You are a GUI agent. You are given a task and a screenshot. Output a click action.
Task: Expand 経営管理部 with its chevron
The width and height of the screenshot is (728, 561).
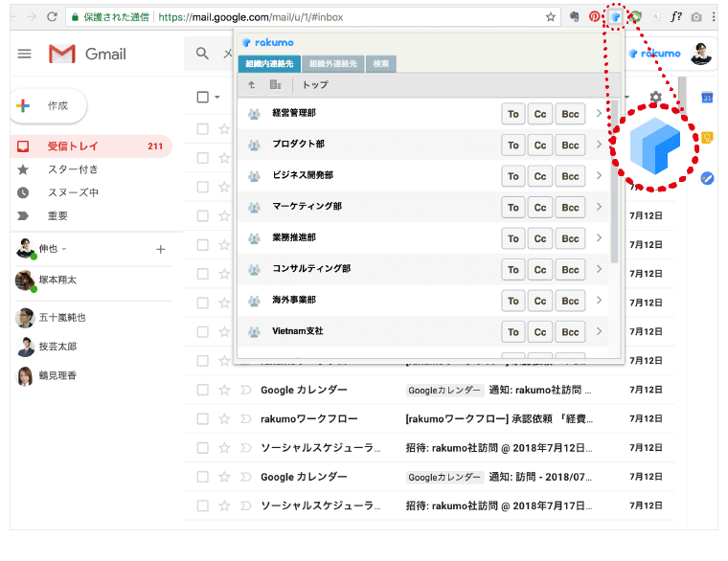pyautogui.click(x=599, y=113)
